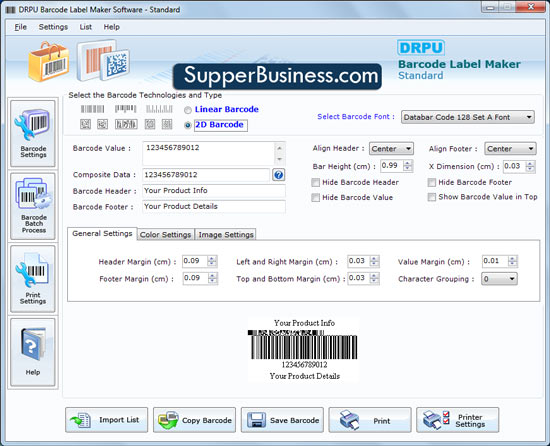The height and width of the screenshot is (446, 550).
Task: Click the first 2D barcode sample icon
Action: [85, 124]
